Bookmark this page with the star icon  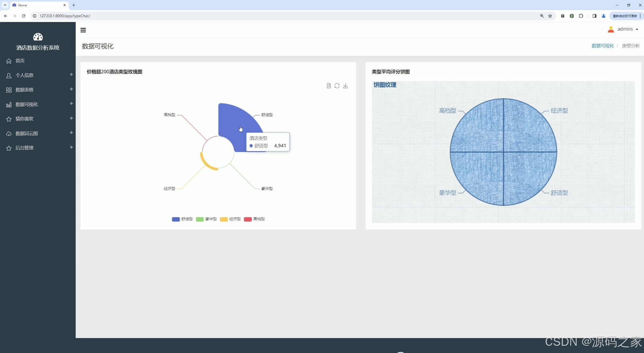[550, 16]
